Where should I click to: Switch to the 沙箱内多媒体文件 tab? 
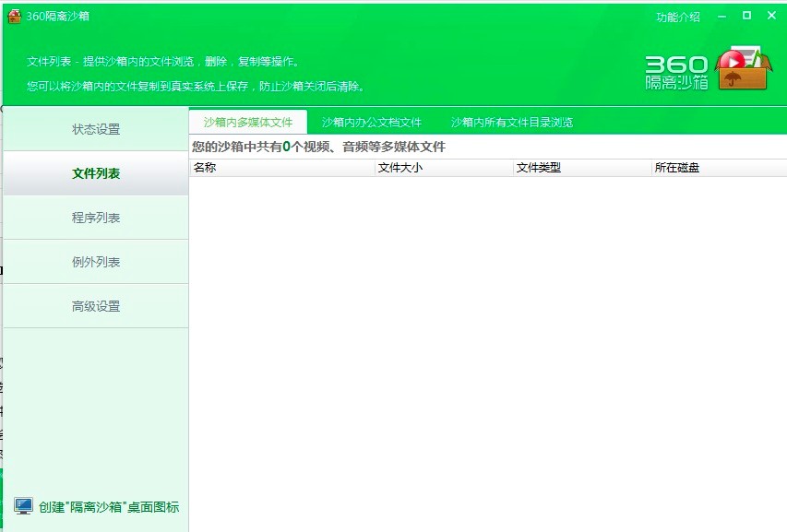pos(248,122)
